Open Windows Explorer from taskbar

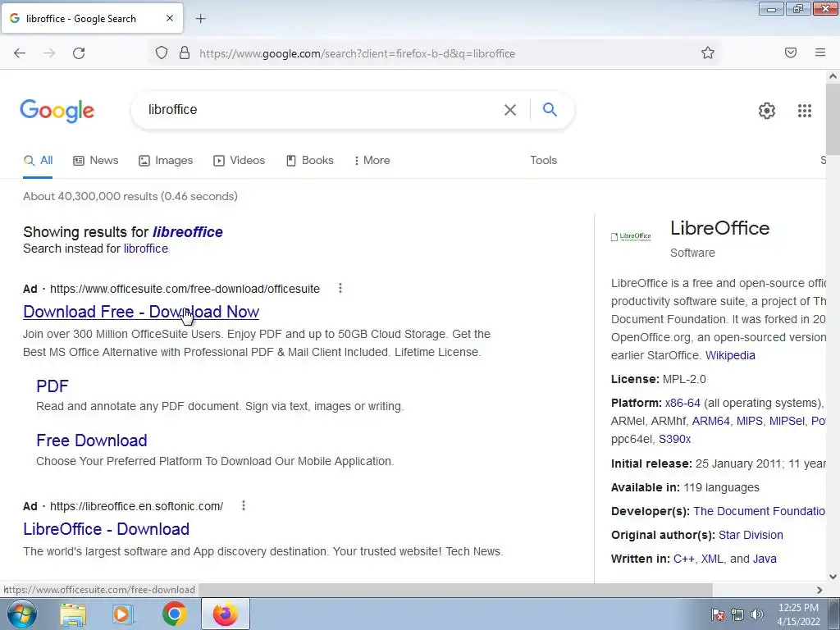pos(73,614)
